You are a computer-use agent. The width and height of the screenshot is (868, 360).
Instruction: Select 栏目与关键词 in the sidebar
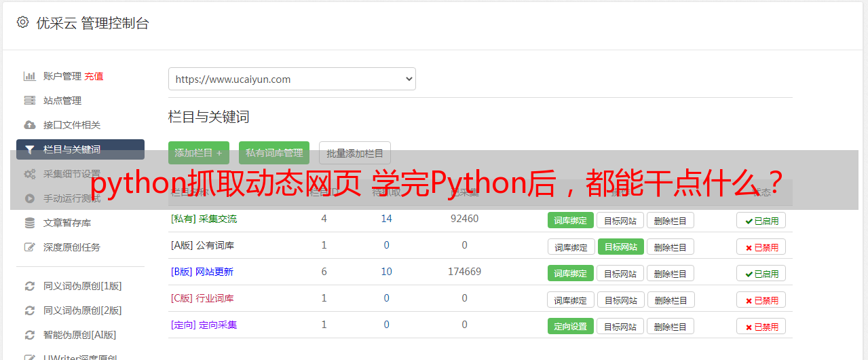click(x=80, y=149)
